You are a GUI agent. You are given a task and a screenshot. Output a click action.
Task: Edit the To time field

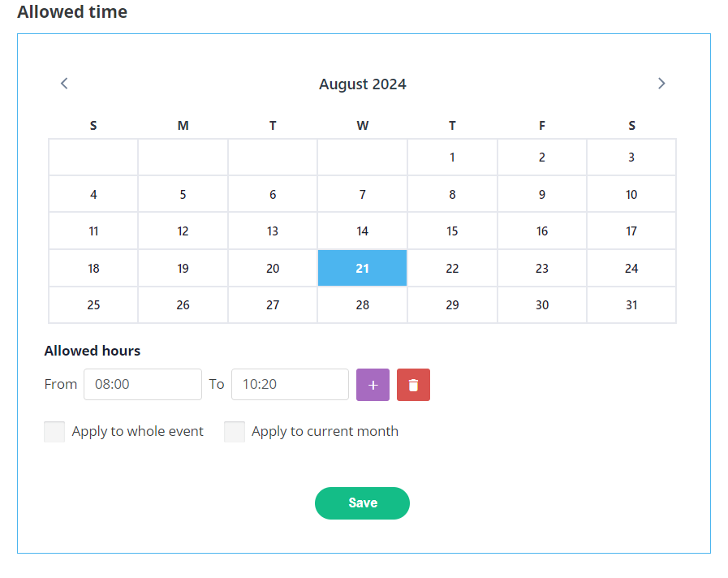[290, 385]
